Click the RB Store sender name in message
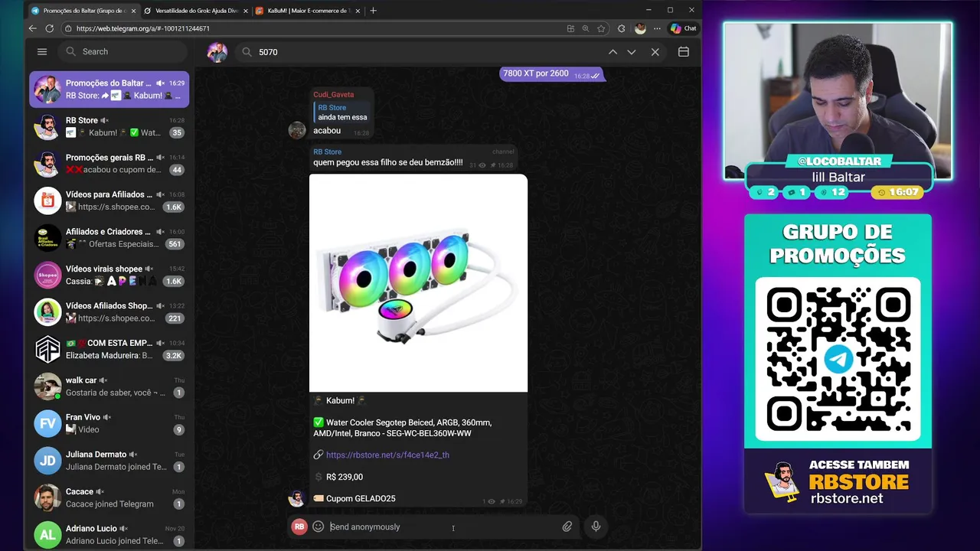Image resolution: width=980 pixels, height=551 pixels. [x=327, y=152]
